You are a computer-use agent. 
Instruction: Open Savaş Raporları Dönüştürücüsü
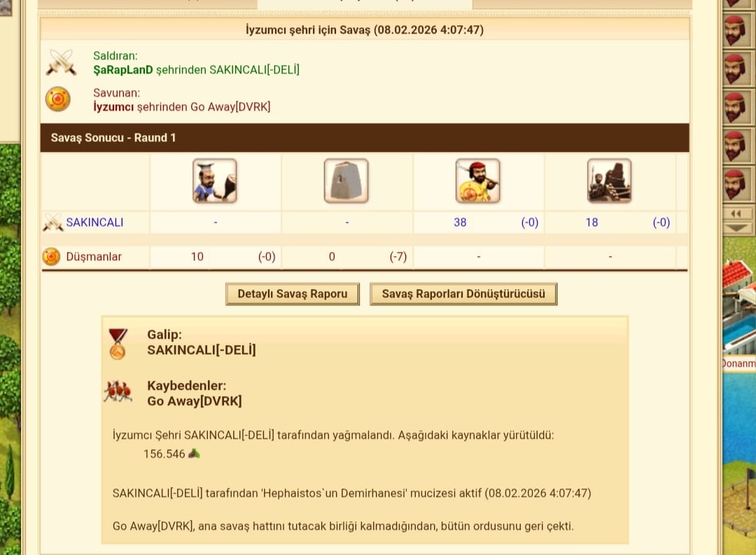click(x=463, y=294)
